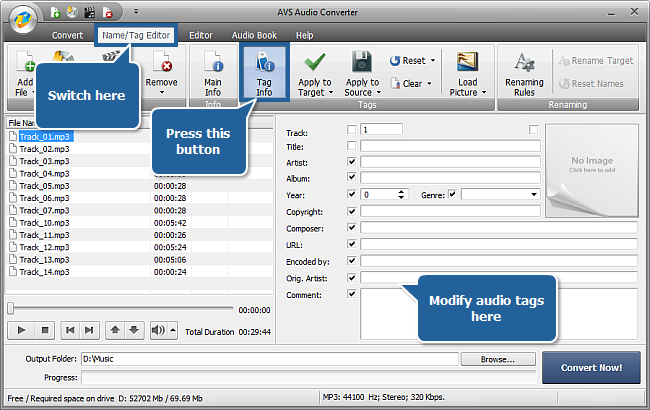
Task: Open the Main Info panel
Action: pyautogui.click(x=213, y=74)
